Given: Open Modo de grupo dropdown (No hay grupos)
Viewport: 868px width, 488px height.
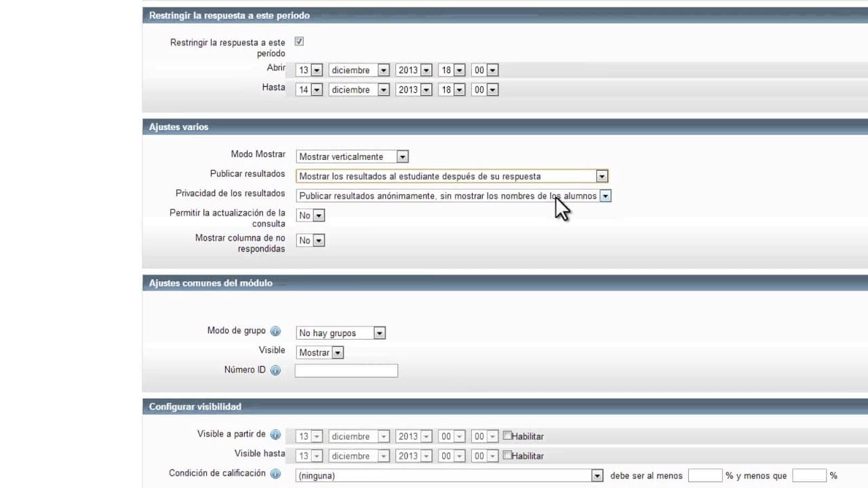Looking at the screenshot, I should (341, 333).
